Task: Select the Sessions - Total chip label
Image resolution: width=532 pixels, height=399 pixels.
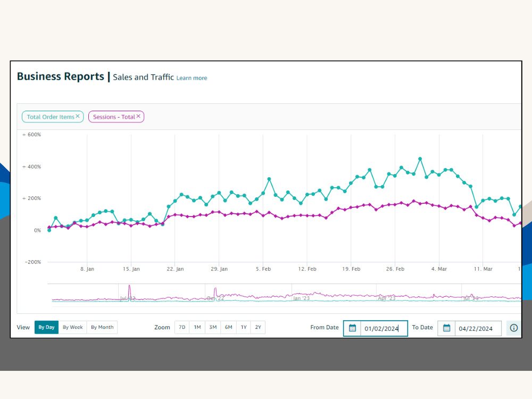Action: (114, 117)
